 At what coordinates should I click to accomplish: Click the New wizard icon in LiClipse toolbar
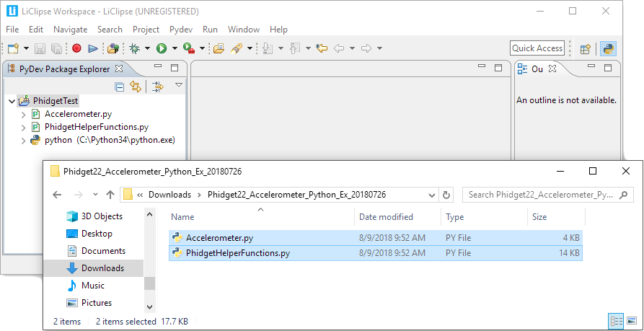[13, 48]
